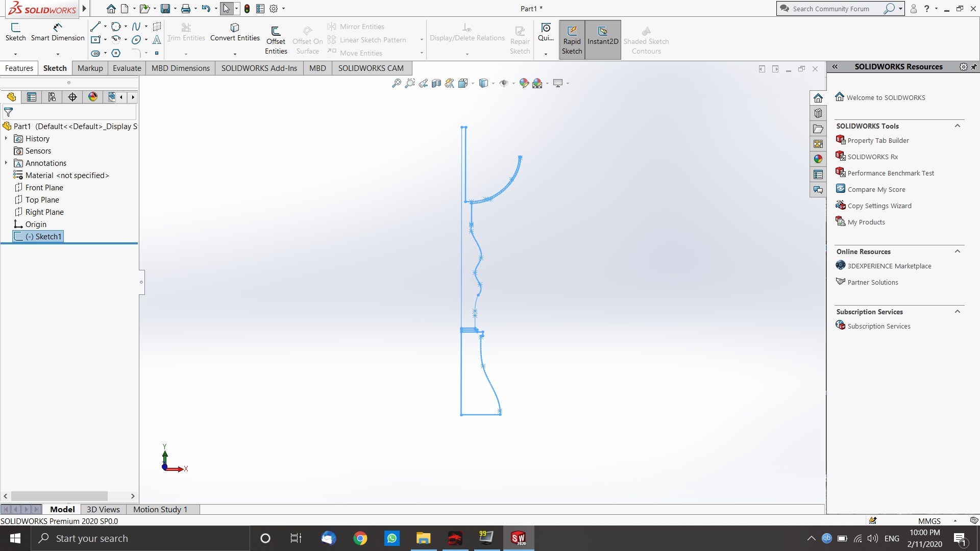Click the Convert Entities icon
Screen dimensions: 980x551
point(235,28)
